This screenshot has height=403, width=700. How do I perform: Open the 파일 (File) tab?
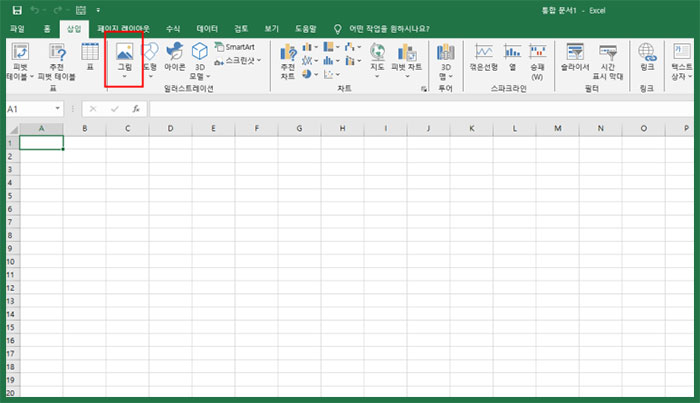17,29
